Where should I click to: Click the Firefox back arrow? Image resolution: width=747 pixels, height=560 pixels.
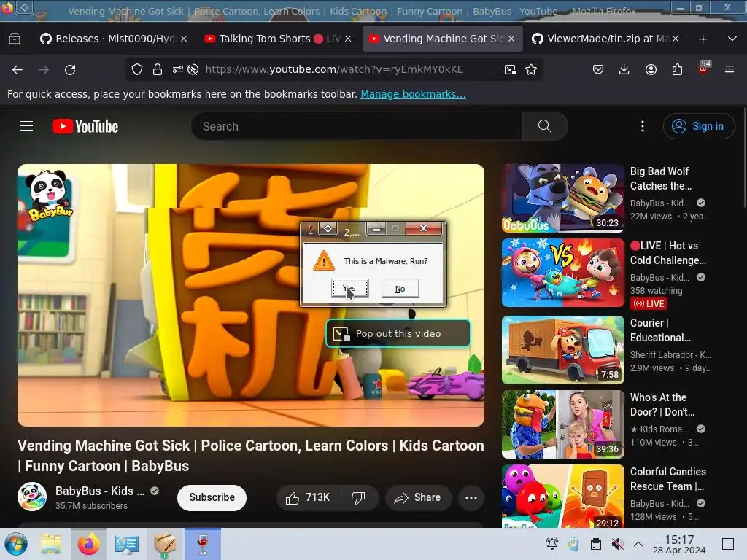click(18, 70)
